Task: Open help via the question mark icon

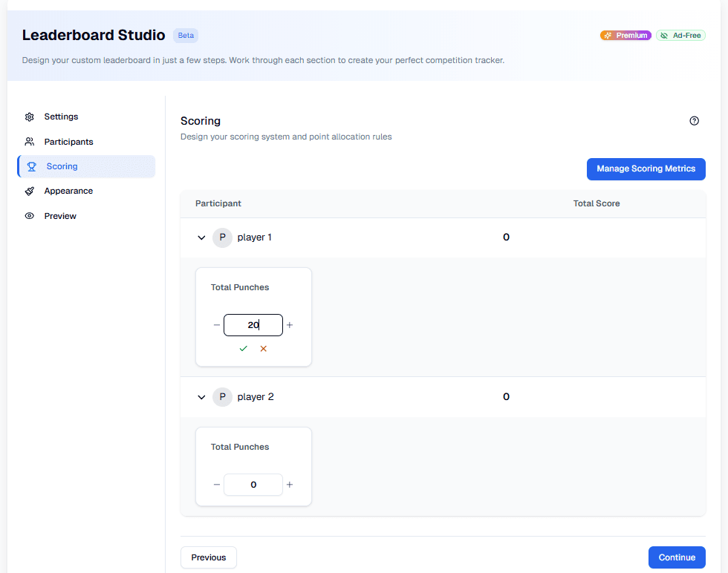Action: (x=694, y=120)
